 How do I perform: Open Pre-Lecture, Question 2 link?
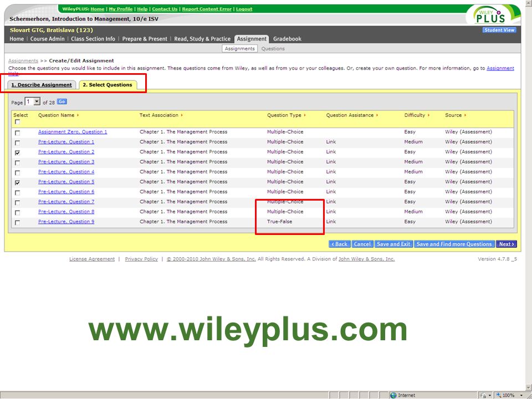(x=66, y=152)
